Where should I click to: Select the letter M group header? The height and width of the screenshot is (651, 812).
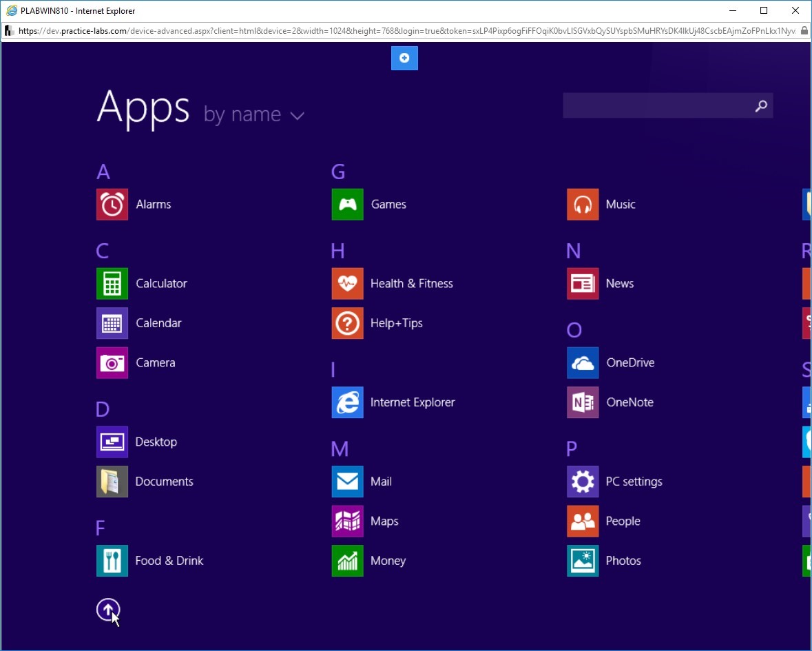340,449
